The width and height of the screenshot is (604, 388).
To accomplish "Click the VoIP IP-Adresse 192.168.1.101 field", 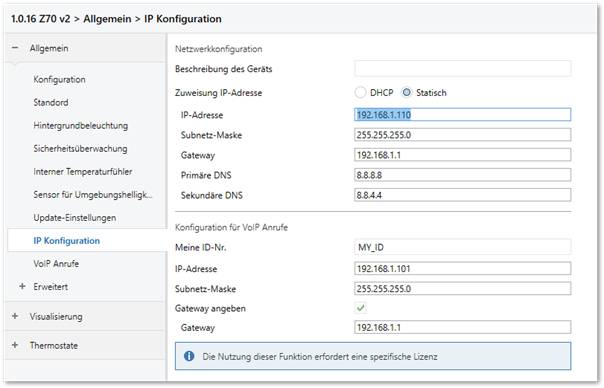I will (463, 269).
